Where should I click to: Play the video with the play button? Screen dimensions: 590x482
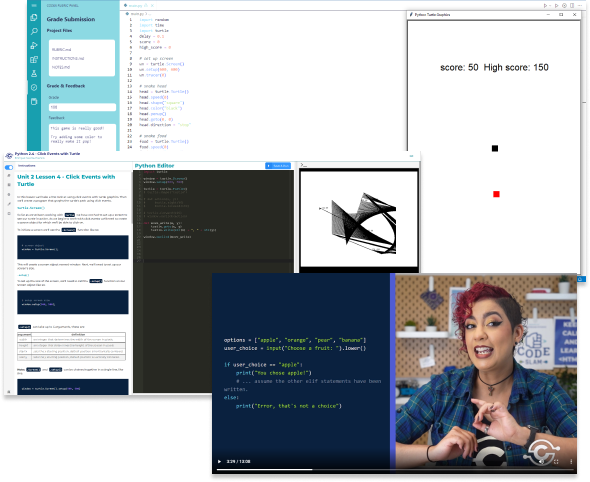pyautogui.click(x=219, y=462)
